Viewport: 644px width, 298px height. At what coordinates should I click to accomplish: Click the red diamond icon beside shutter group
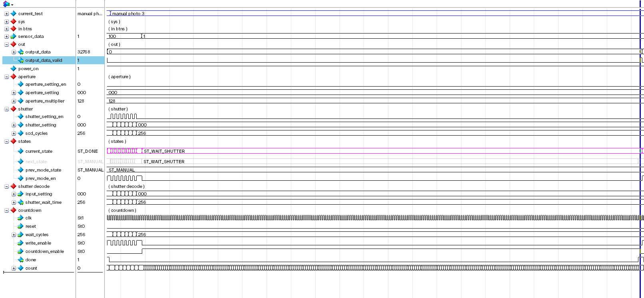coord(13,109)
